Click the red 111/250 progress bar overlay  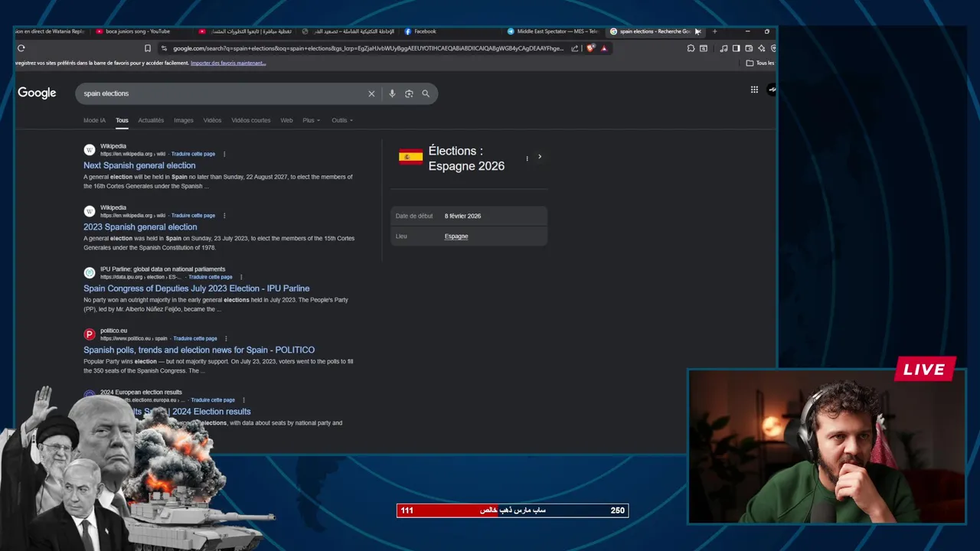tap(512, 510)
